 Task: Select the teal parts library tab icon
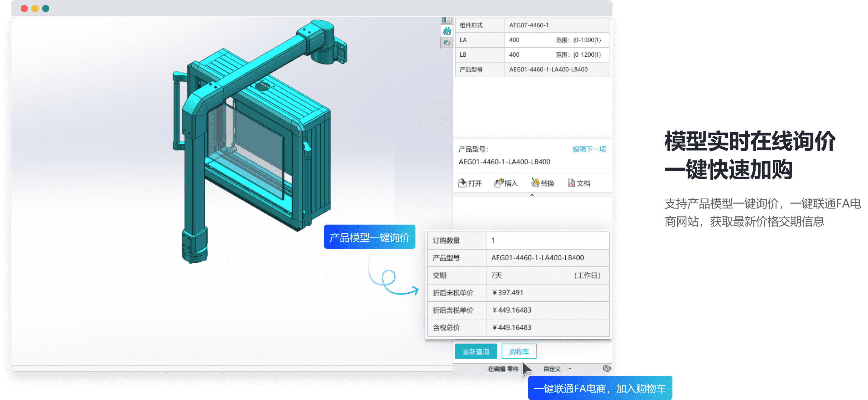point(446,31)
